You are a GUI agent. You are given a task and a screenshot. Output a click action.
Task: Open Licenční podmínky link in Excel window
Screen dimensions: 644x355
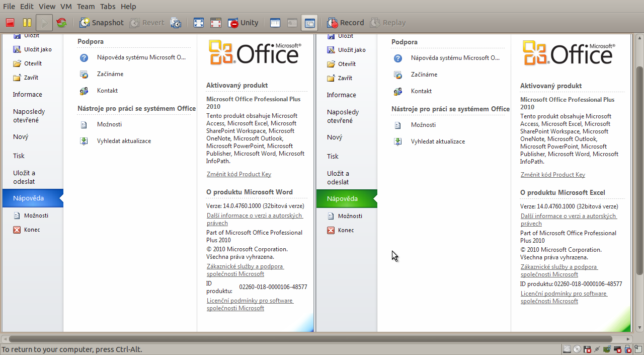coord(564,297)
